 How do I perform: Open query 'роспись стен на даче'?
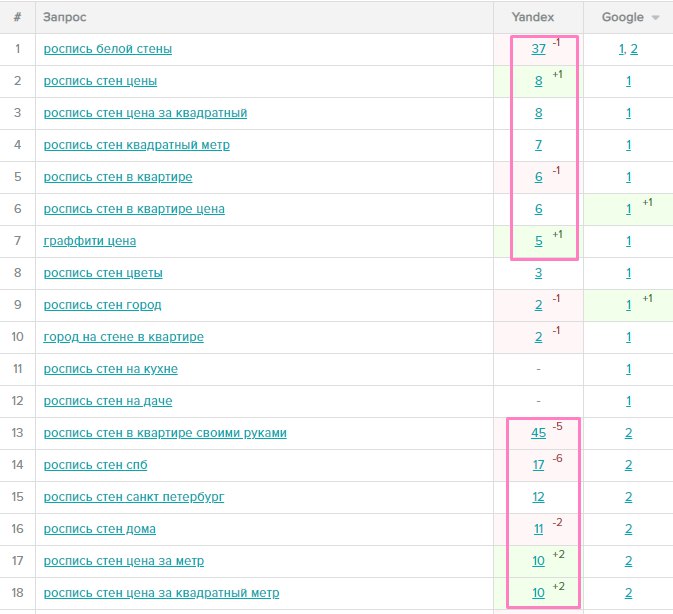click(108, 401)
